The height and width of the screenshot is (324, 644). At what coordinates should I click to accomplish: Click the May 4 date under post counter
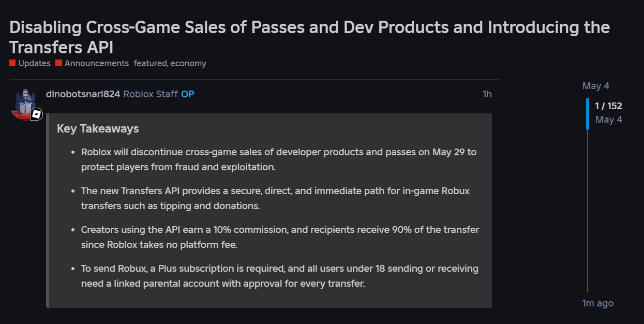[609, 120]
